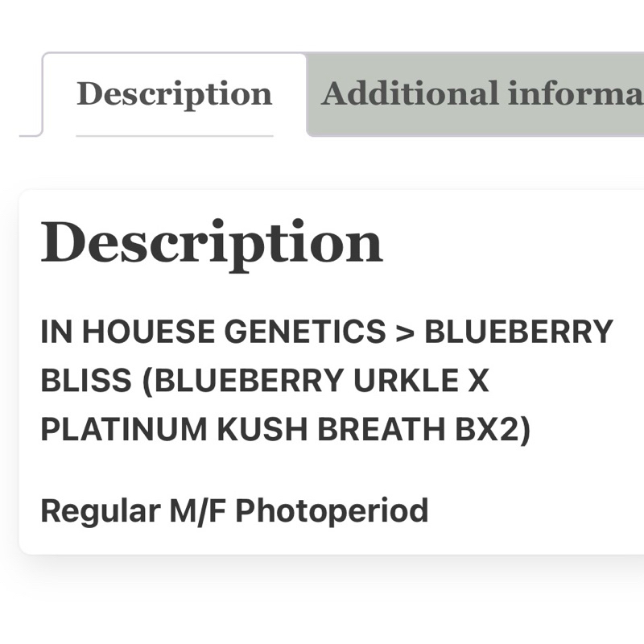Open the Description tab
The height and width of the screenshot is (644, 644).
tap(175, 94)
